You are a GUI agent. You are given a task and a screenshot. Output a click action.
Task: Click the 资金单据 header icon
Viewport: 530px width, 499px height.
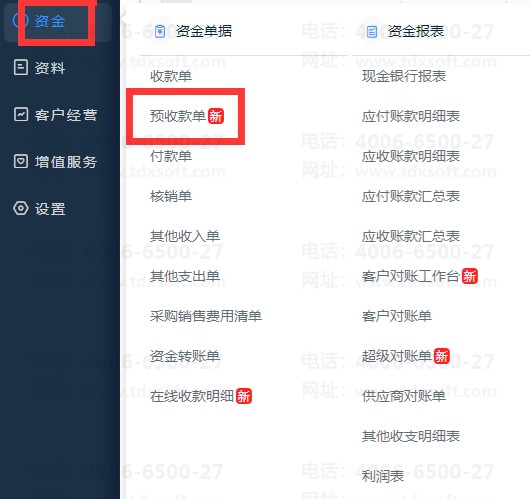click(x=160, y=31)
